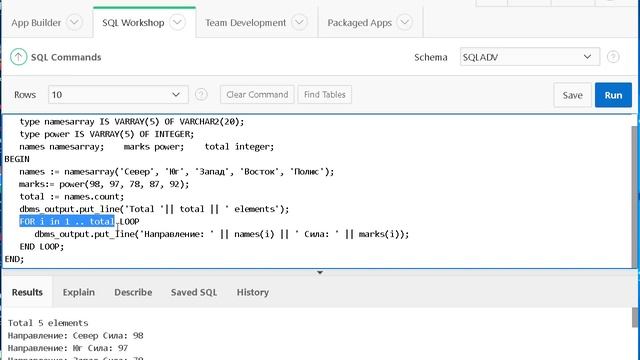Collapse editor using the splitter arrow
Viewport: 640px width, 360px height.
pyautogui.click(x=320, y=272)
